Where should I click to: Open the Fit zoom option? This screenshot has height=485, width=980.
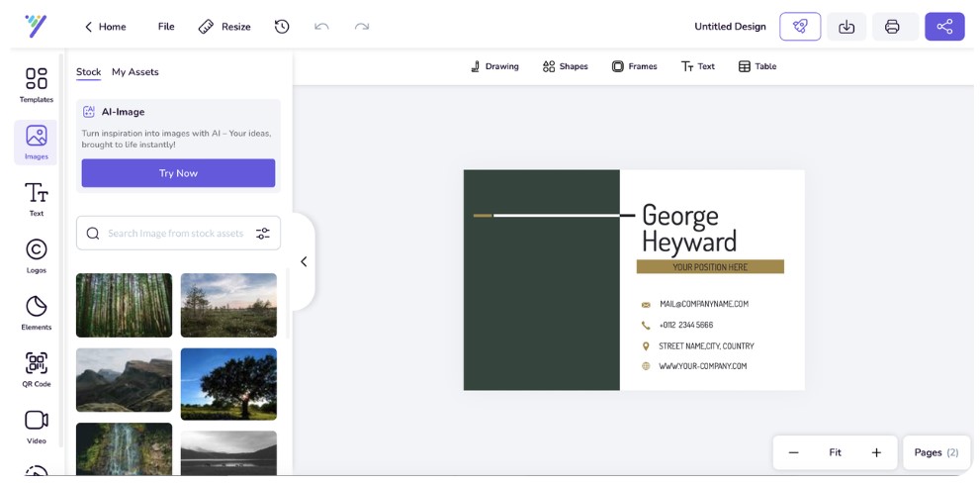tap(835, 452)
